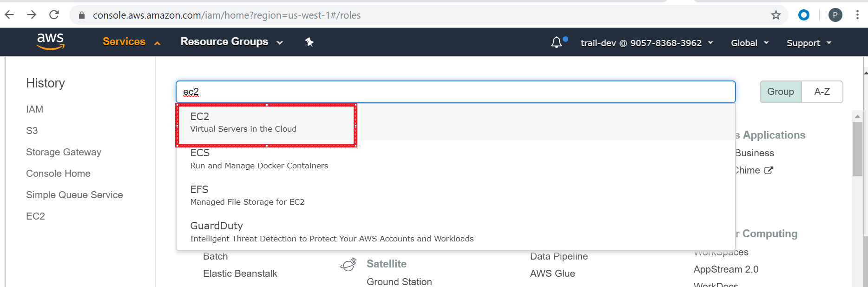Image resolution: width=868 pixels, height=287 pixels.
Task: Open Storage Gateway from History
Action: 64,152
